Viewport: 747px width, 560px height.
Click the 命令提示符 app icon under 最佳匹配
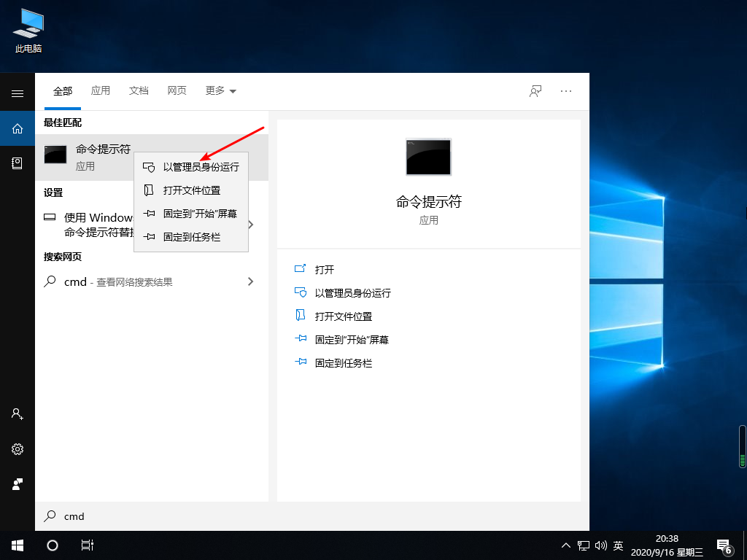tap(55, 154)
